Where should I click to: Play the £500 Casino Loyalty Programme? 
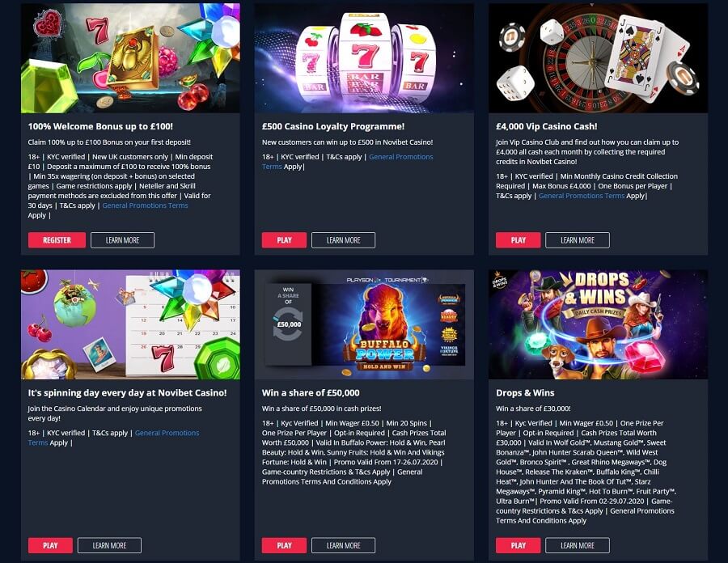click(284, 240)
